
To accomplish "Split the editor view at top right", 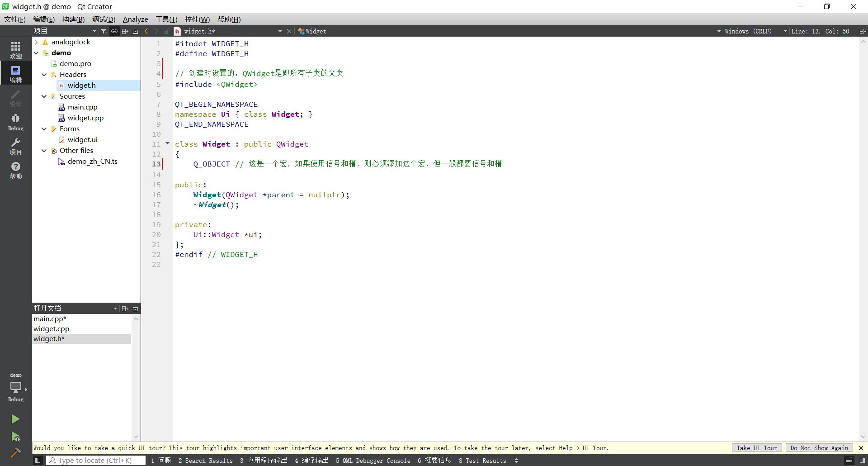I will coord(862,31).
